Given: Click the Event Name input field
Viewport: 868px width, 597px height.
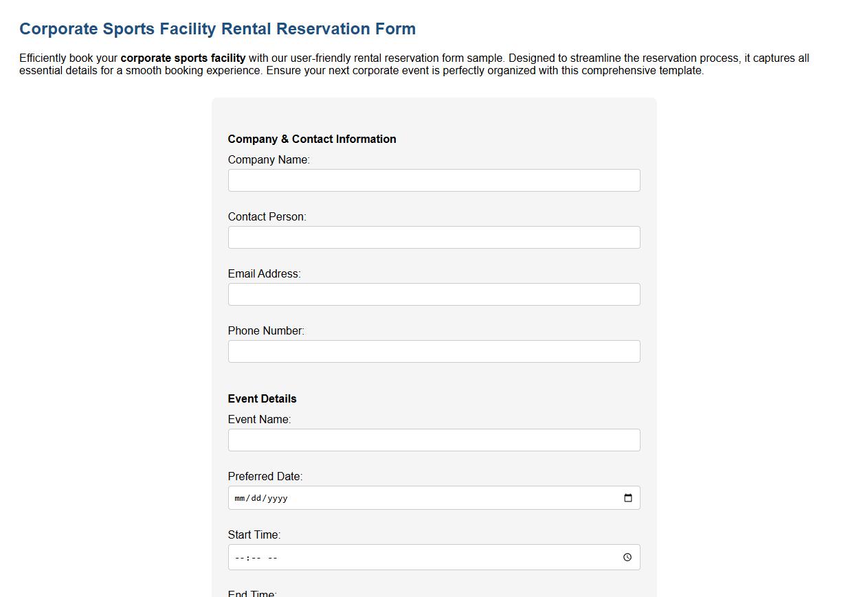Looking at the screenshot, I should (434, 440).
